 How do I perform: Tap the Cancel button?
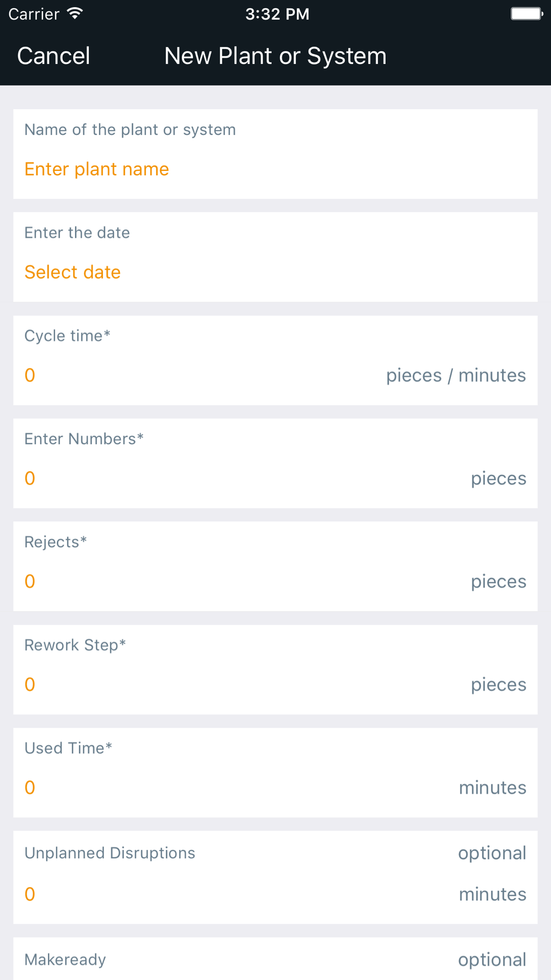(53, 56)
